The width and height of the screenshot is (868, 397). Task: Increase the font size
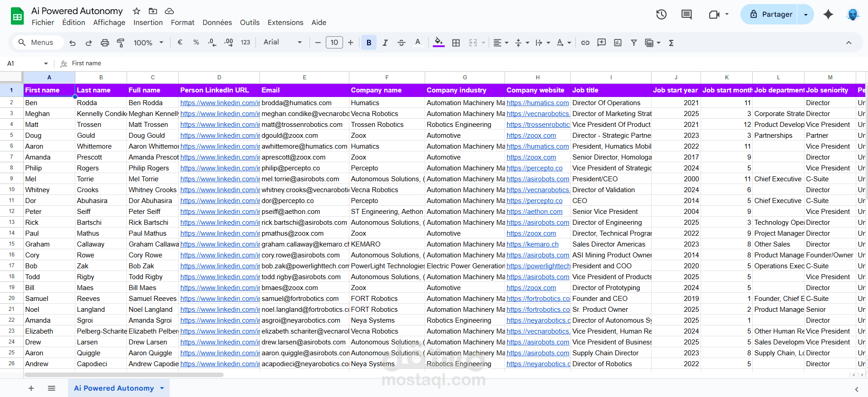tap(351, 43)
